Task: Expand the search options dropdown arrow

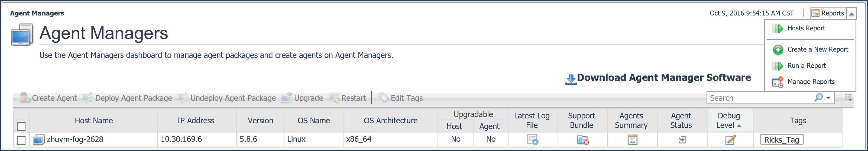Action: 828,98
